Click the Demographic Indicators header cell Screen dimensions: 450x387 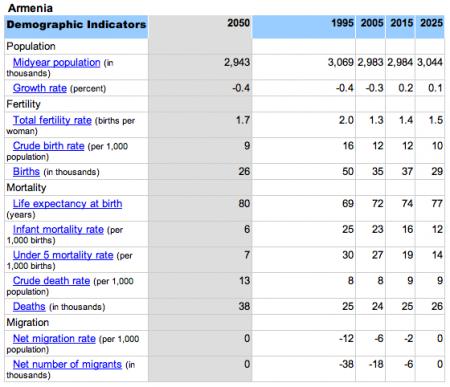click(x=76, y=27)
